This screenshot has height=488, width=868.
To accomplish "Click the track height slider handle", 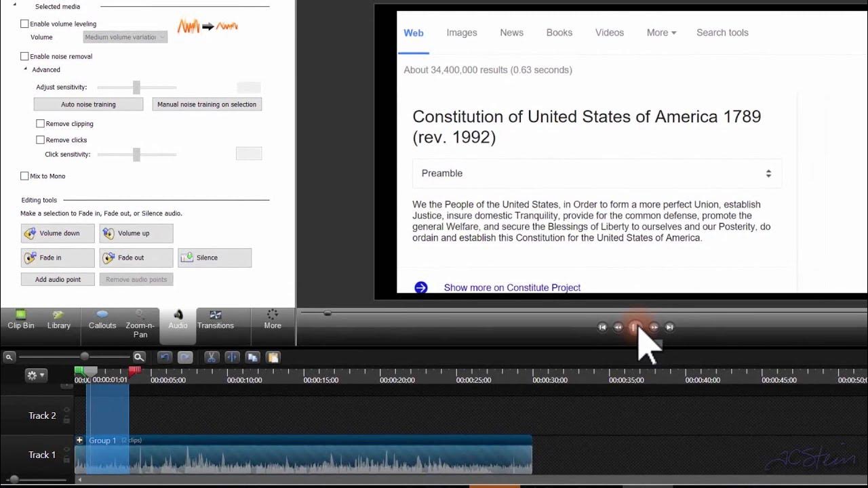I will click(14, 480).
